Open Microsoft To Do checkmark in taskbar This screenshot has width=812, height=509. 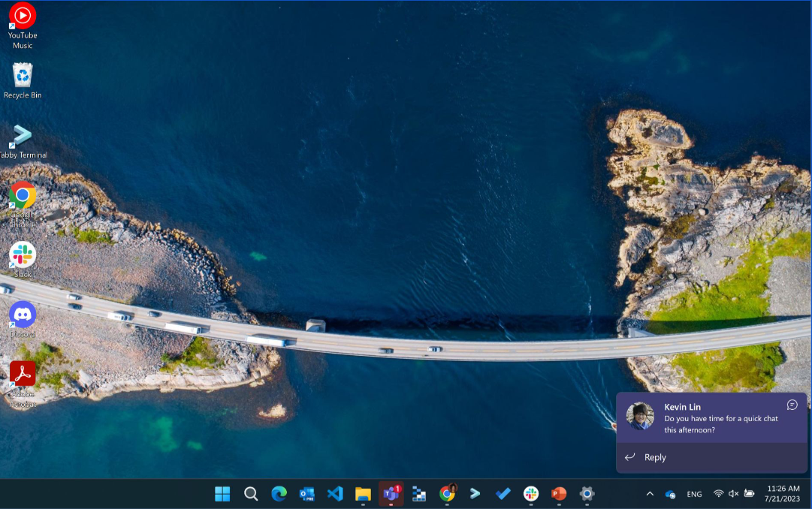point(503,494)
